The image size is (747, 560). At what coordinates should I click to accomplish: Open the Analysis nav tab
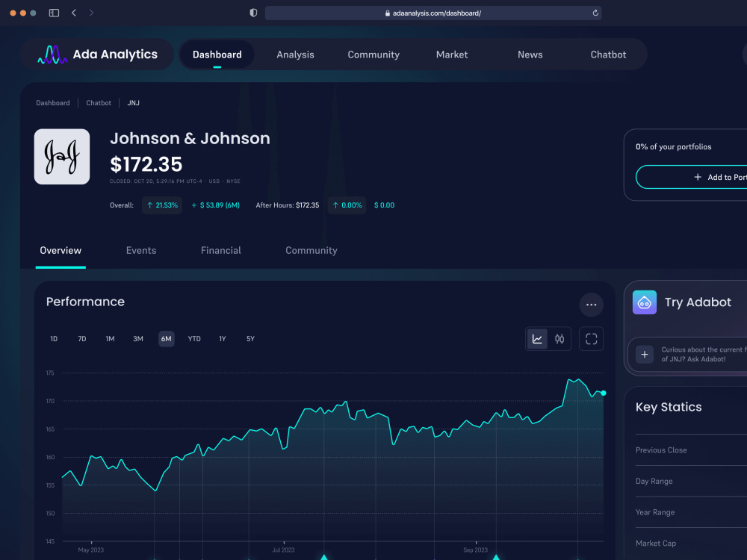click(x=295, y=55)
